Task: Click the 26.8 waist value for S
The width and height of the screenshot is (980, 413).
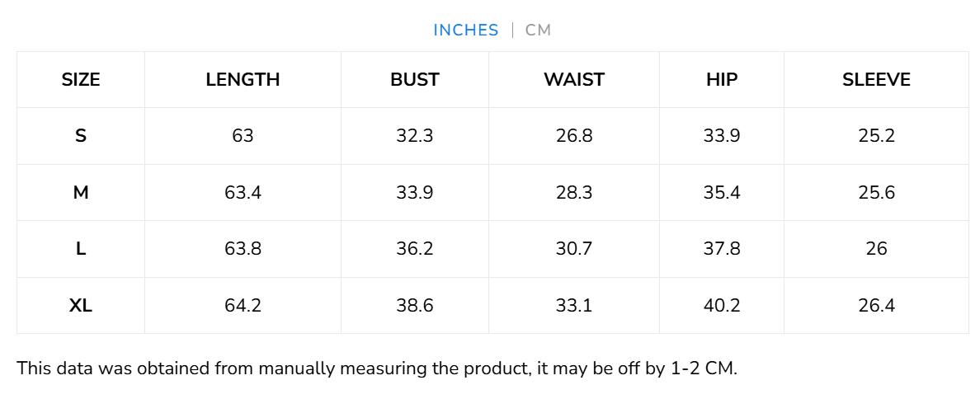Action: pos(573,136)
